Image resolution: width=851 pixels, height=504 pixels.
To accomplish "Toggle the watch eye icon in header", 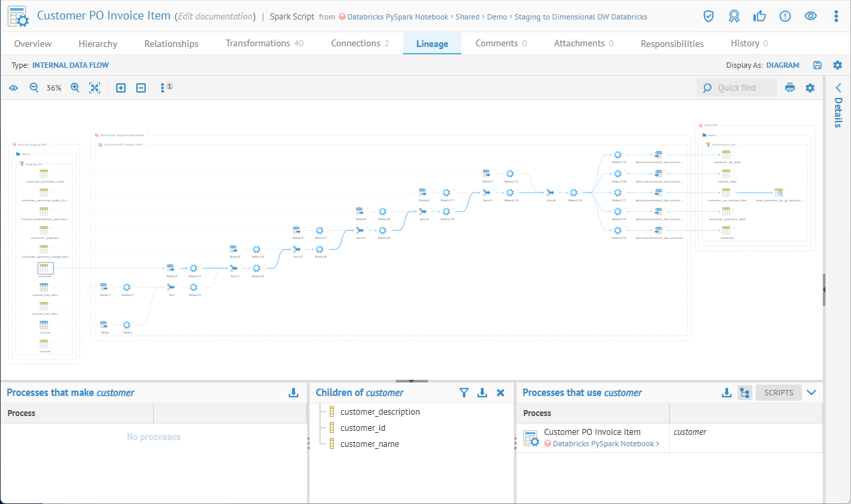I will click(x=811, y=16).
